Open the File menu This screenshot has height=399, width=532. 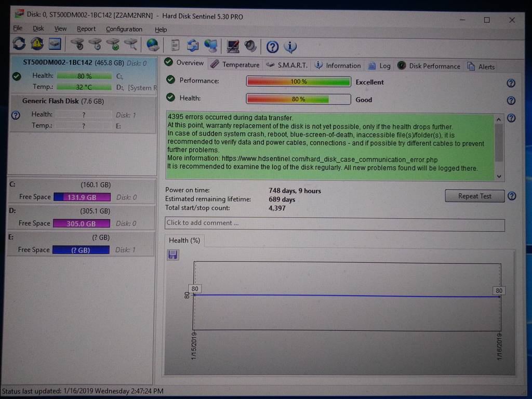18,29
